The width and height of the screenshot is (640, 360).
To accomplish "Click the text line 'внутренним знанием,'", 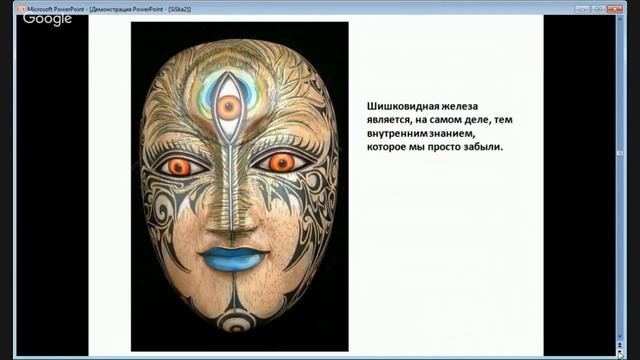I will [x=421, y=133].
